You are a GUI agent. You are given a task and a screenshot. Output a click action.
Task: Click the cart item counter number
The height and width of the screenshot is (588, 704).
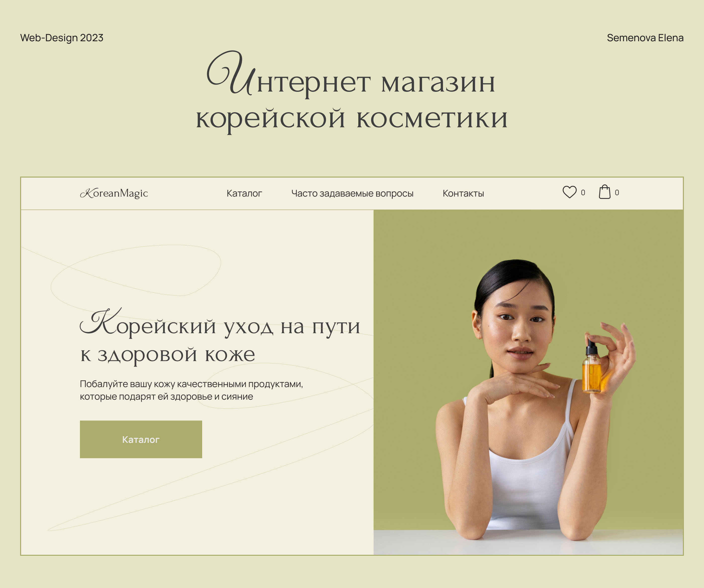[617, 193]
